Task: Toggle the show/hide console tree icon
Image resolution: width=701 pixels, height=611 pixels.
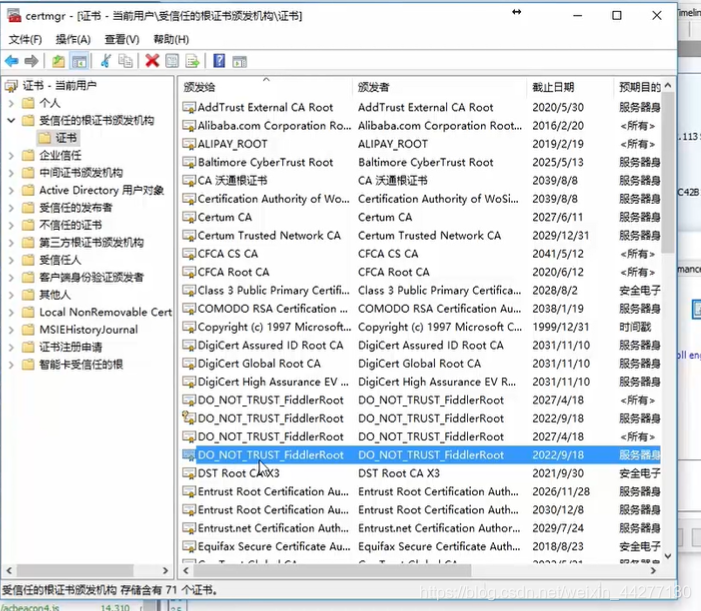Action: pyautogui.click(x=80, y=61)
